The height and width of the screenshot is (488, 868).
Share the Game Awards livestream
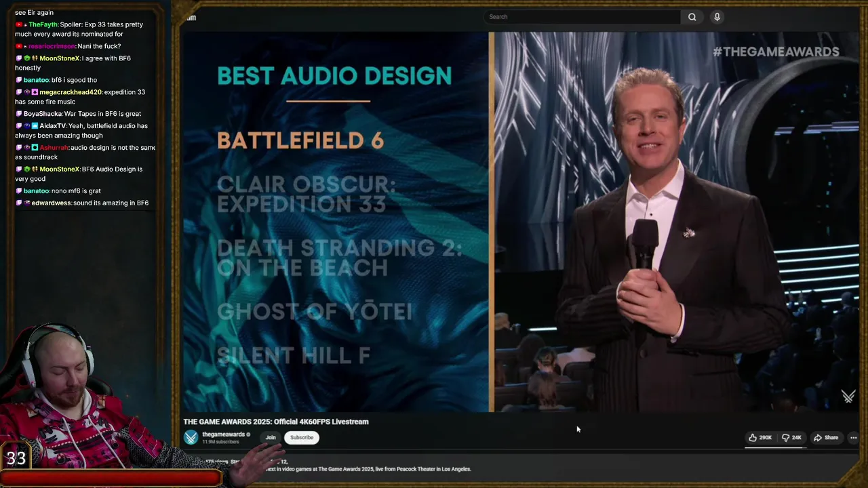[x=826, y=437]
